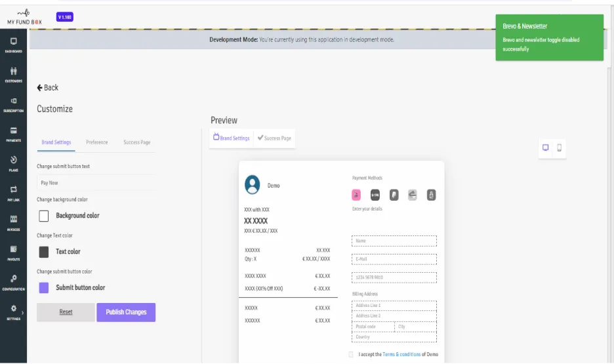The image size is (614, 364).
Task: Pick the Background color swatch
Action: point(44,216)
